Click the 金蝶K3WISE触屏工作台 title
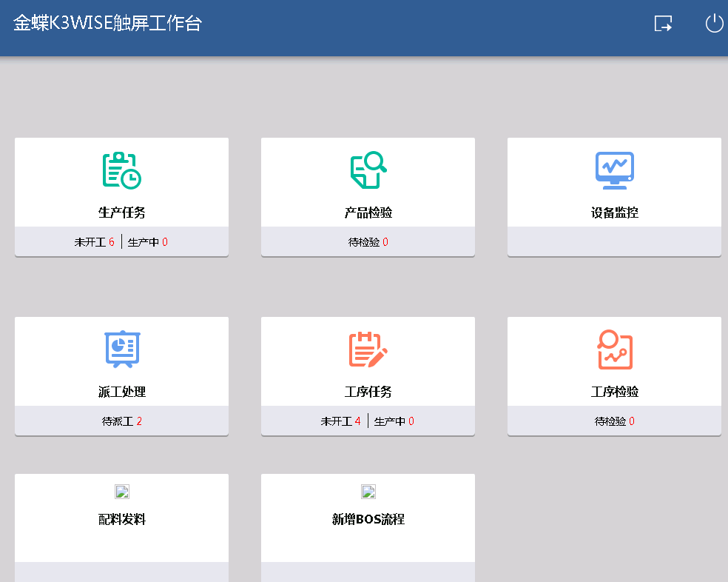Image resolution: width=728 pixels, height=582 pixels. coord(107,24)
